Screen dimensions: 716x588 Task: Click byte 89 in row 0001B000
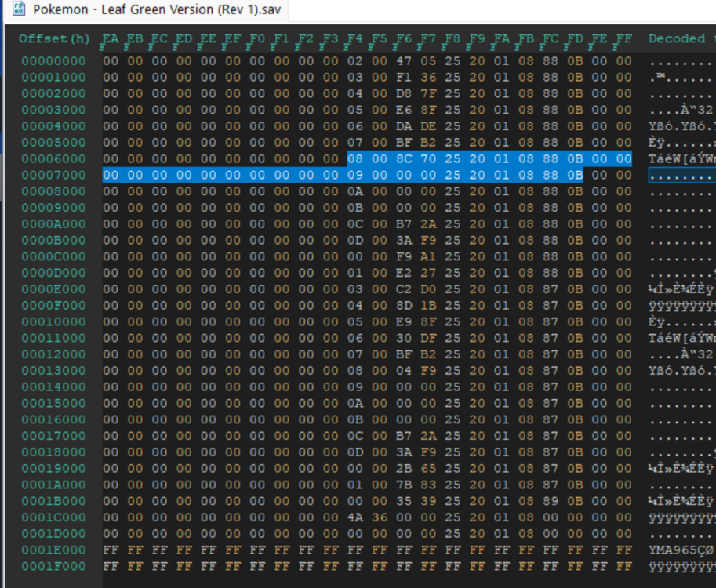tap(550, 501)
